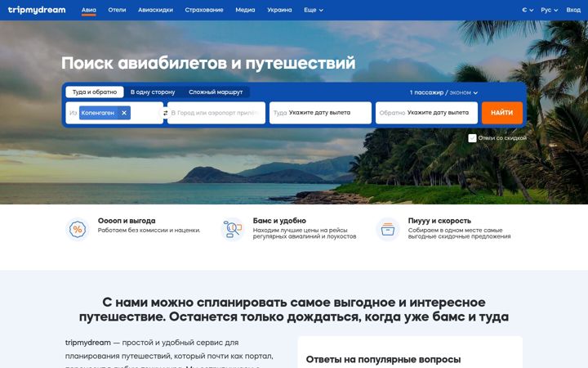Click the Пиууу и скорость heading

tap(439, 221)
